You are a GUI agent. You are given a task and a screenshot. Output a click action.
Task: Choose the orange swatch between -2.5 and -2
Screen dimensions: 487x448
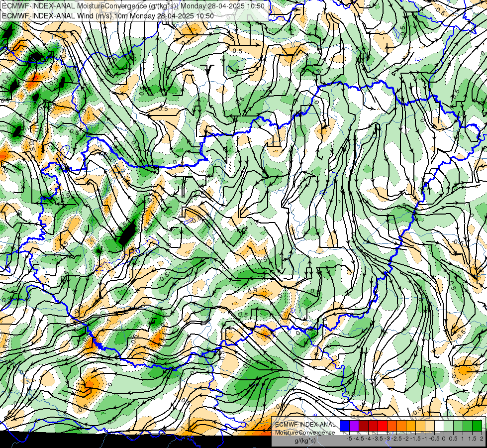401,426
